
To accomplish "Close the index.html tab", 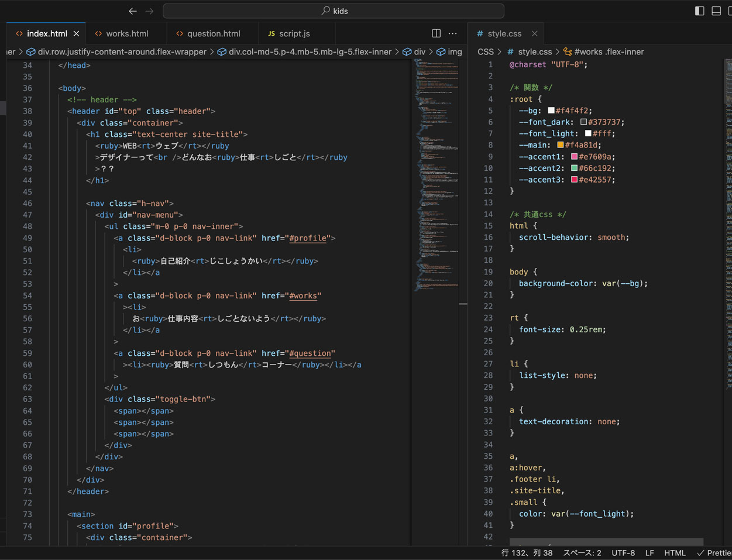I will point(76,34).
